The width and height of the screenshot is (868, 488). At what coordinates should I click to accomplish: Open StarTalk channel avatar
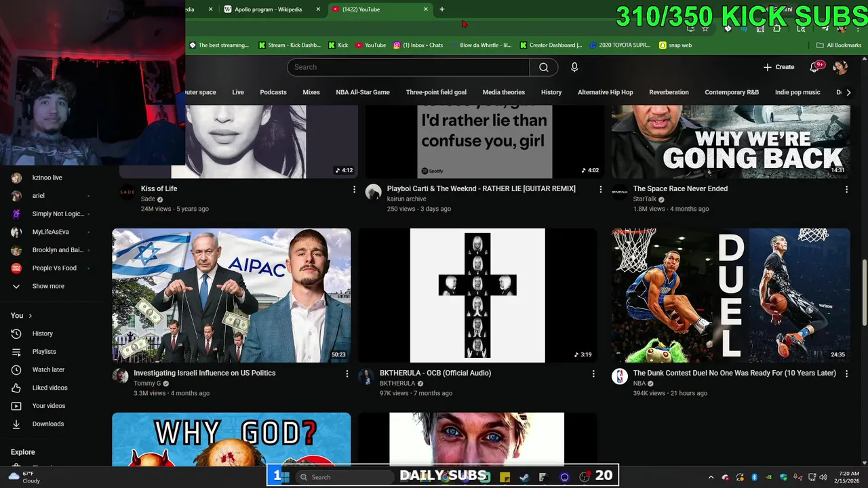tap(620, 192)
